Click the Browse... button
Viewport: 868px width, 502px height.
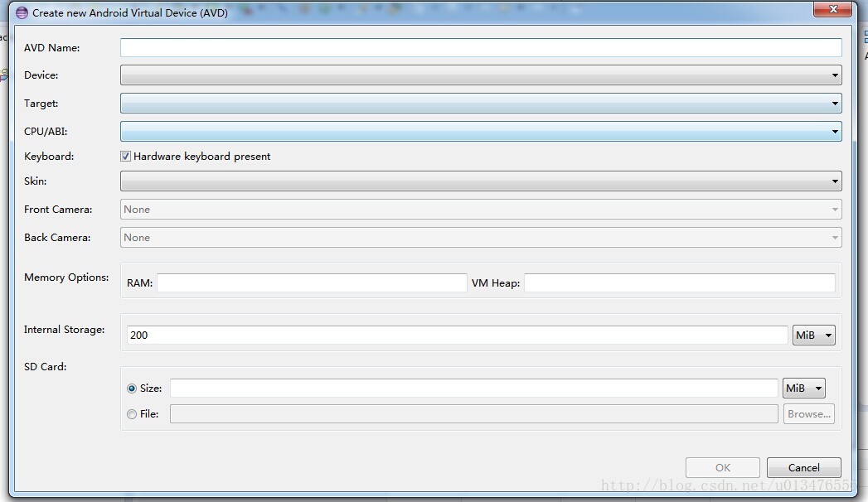[809, 414]
